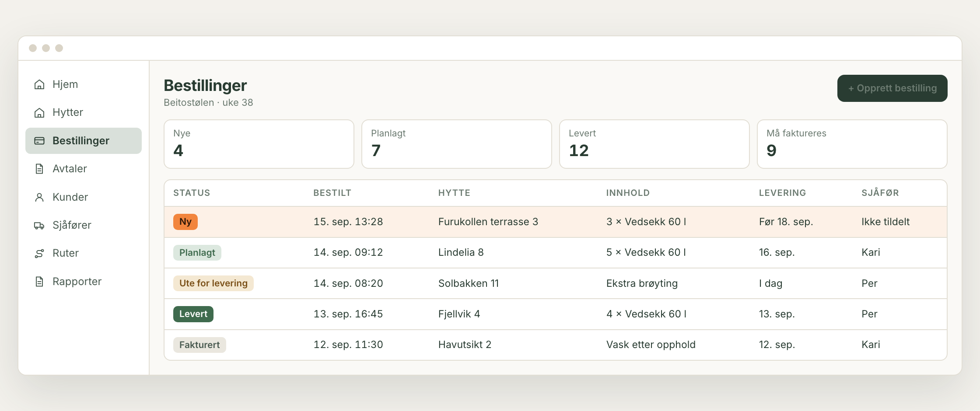Click Vask etter opphold cell
The height and width of the screenshot is (411, 980).
click(x=651, y=345)
